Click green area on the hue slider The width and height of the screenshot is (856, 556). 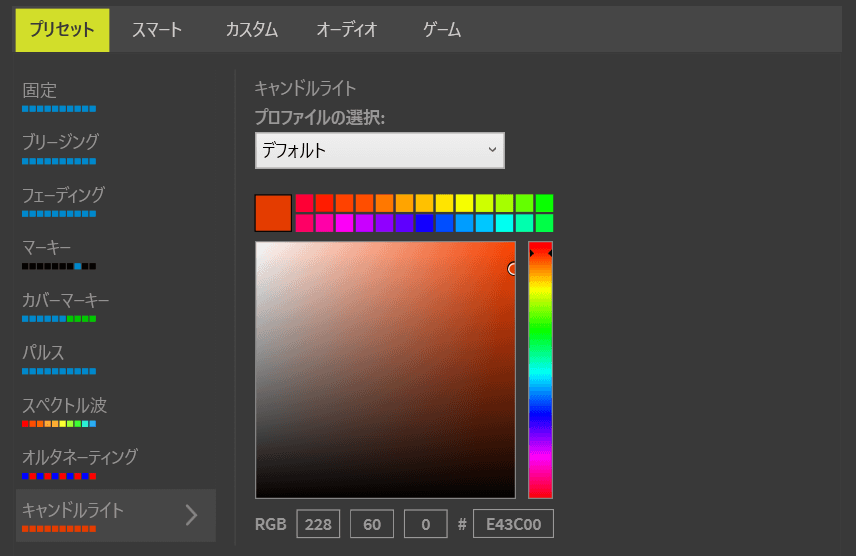[x=540, y=328]
